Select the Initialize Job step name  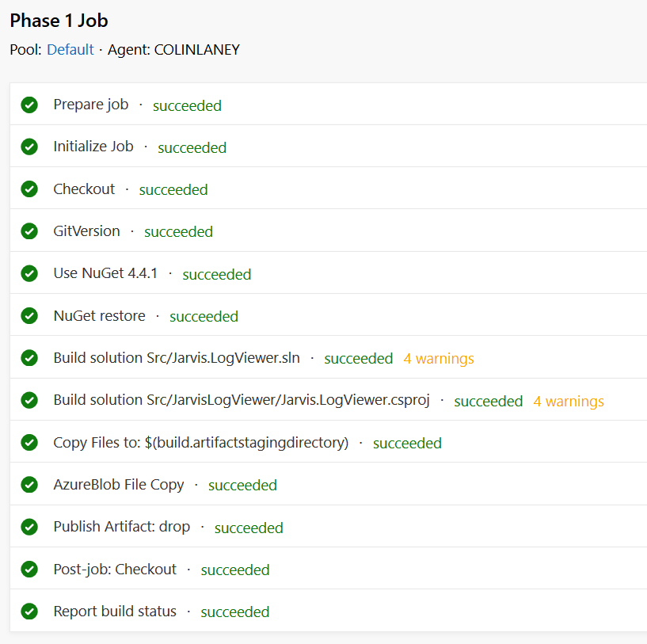[x=93, y=147]
